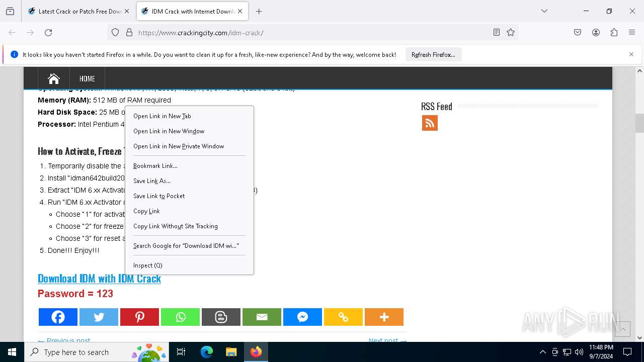The image size is (644, 362).
Task: Open site tracking protection shield icon
Action: tap(115, 32)
